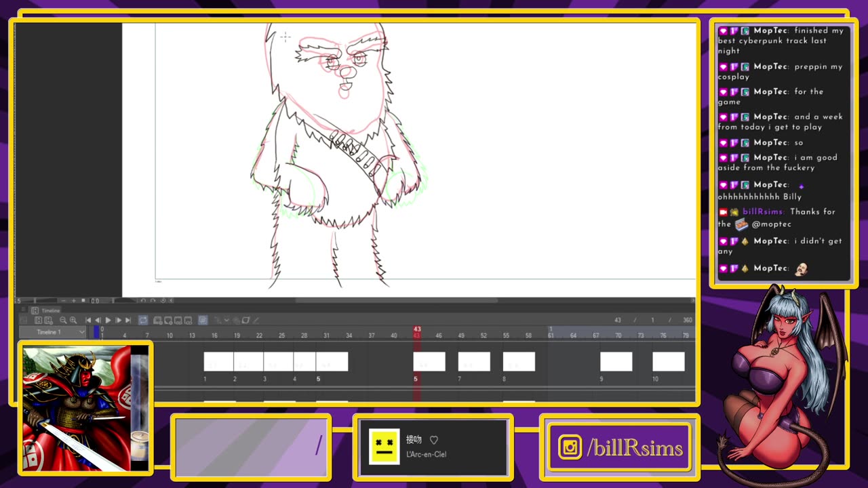Click the canvas zoom in plus button
The image size is (868, 488).
[74, 300]
